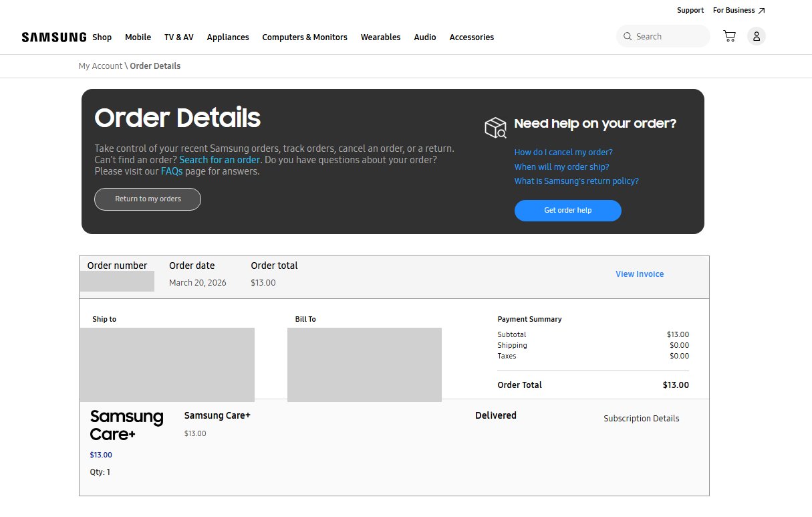Open the shopping cart icon
Viewport: 812px width, 517px height.
point(728,36)
